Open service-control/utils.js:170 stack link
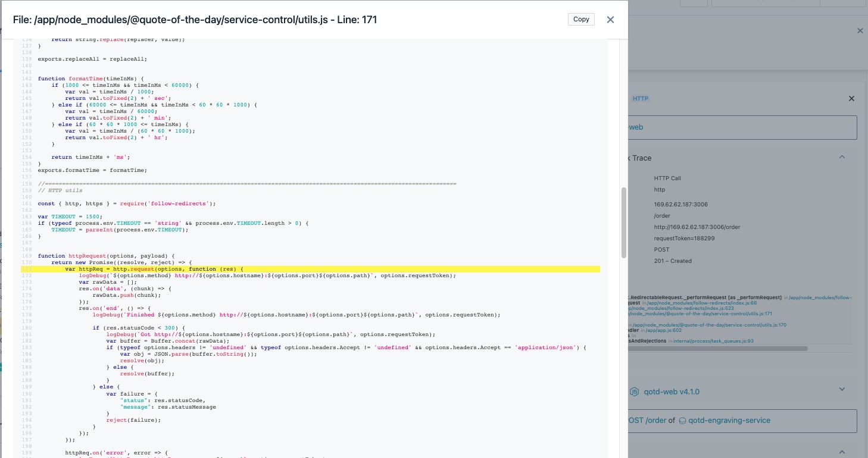Viewport: 868px width, 458px height. [x=710, y=325]
